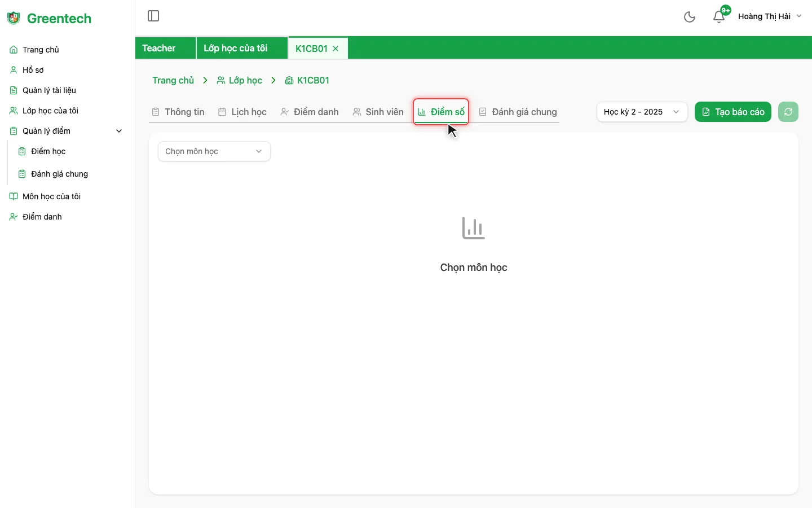Click the green refresh icon button

788,112
